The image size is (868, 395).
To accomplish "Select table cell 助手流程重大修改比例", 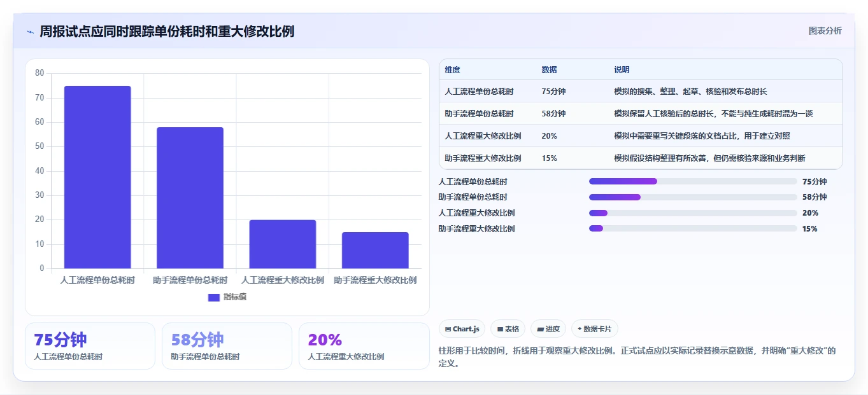I will point(483,158).
